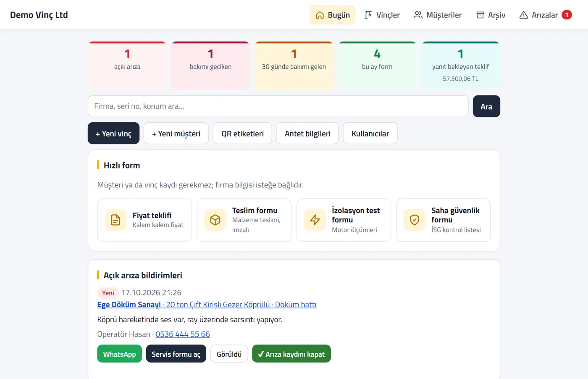This screenshot has width=588, height=379.
Task: Click the home icon beside Bugün
Action: point(320,15)
